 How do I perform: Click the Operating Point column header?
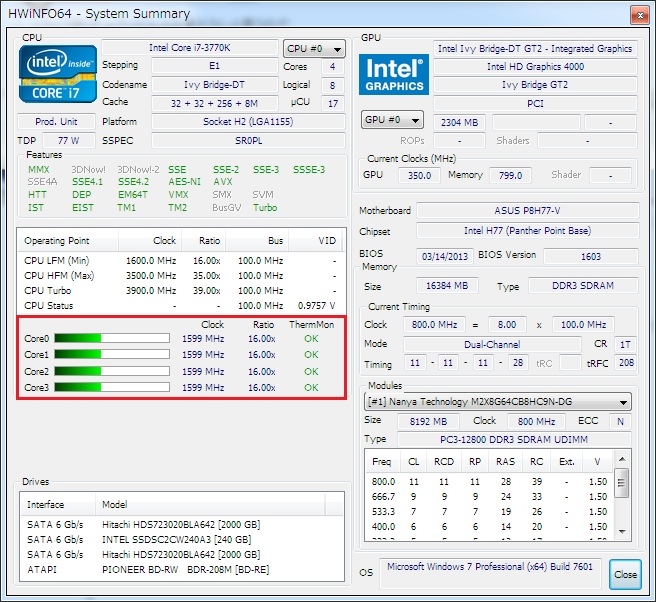[x=68, y=241]
